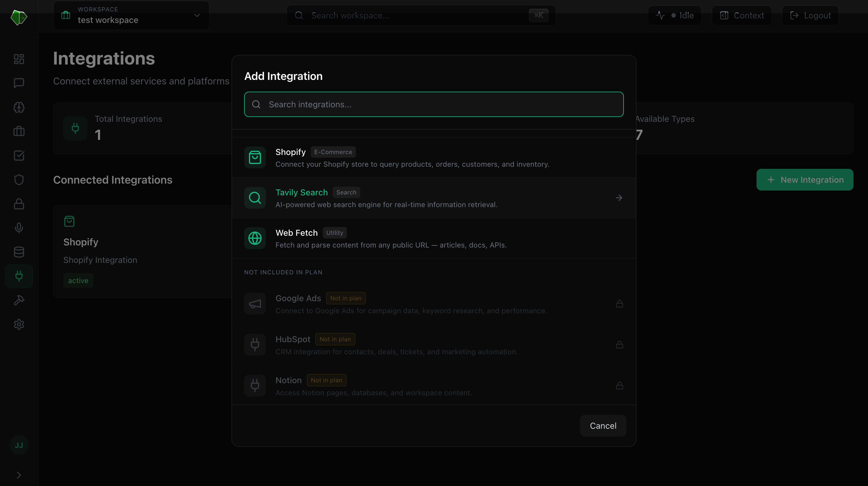
Task: Select the Tavily Search integration
Action: tap(434, 198)
